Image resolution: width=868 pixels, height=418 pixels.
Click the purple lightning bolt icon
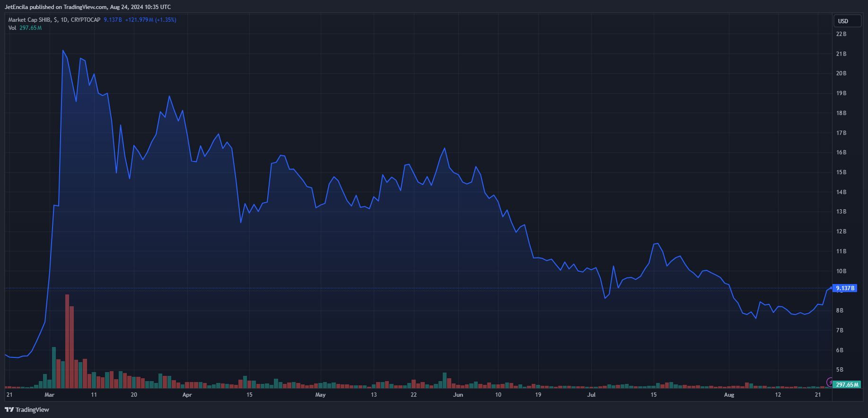coord(830,382)
